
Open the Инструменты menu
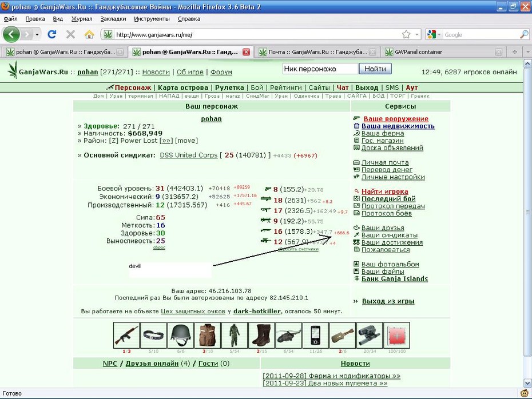tap(152, 19)
